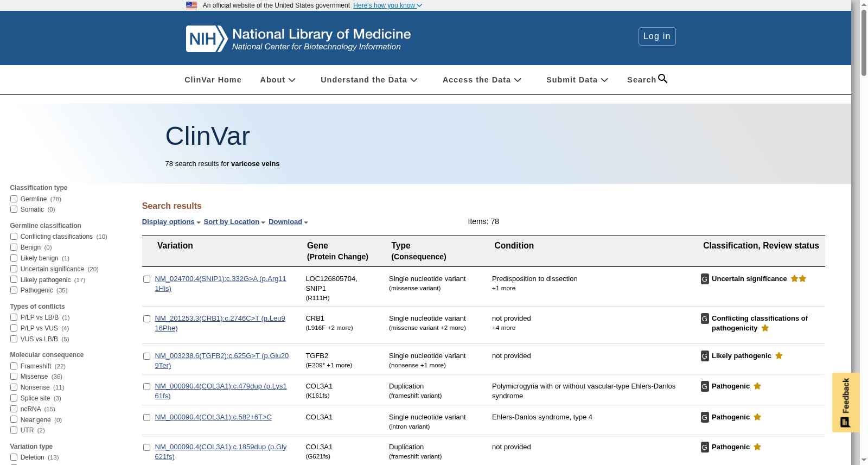
Task: Click National Library of Medicine title
Action: 322,34
